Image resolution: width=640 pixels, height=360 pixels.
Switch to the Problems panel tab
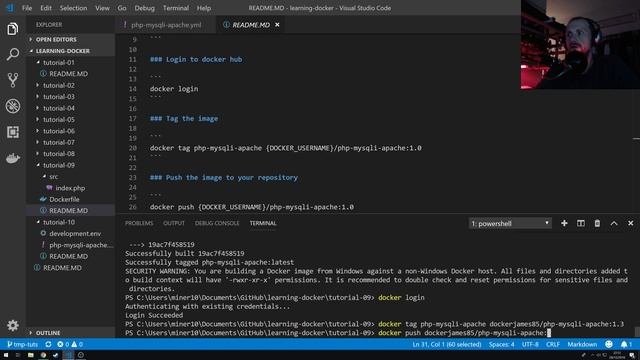point(139,223)
